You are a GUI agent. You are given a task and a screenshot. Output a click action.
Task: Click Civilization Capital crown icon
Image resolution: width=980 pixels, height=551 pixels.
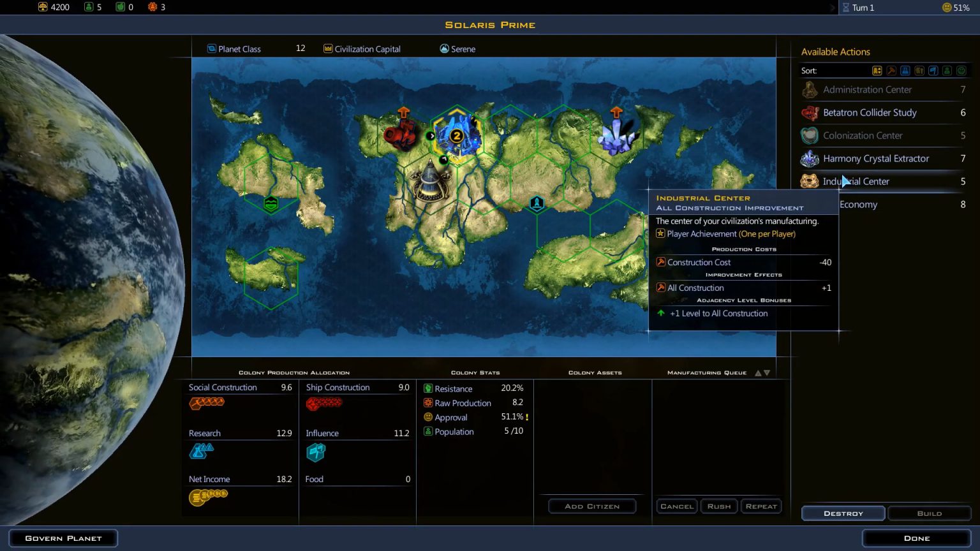pos(328,48)
